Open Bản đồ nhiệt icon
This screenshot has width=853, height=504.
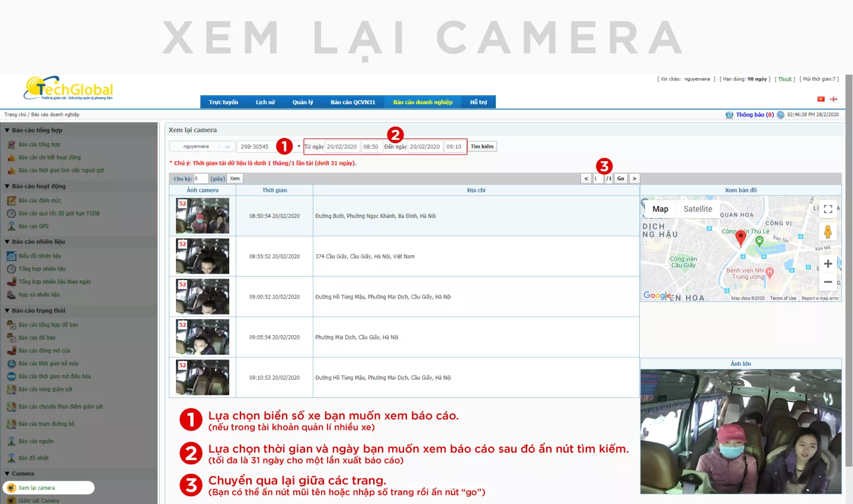click(11, 458)
